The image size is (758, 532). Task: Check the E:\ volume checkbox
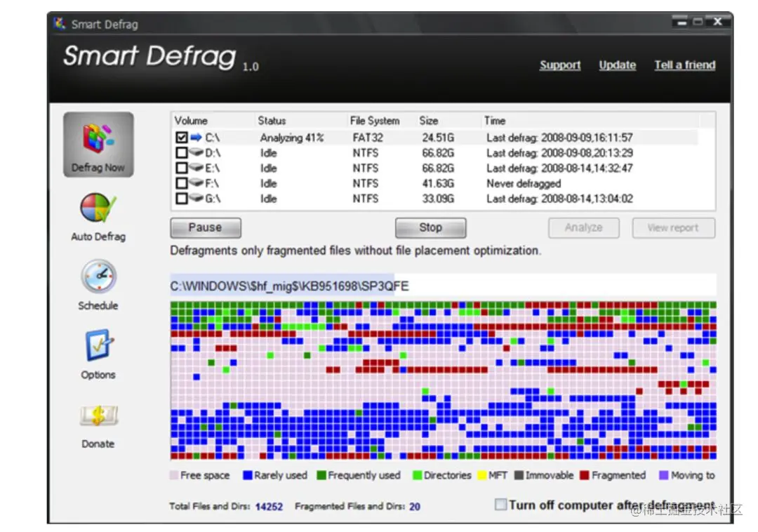coord(181,168)
